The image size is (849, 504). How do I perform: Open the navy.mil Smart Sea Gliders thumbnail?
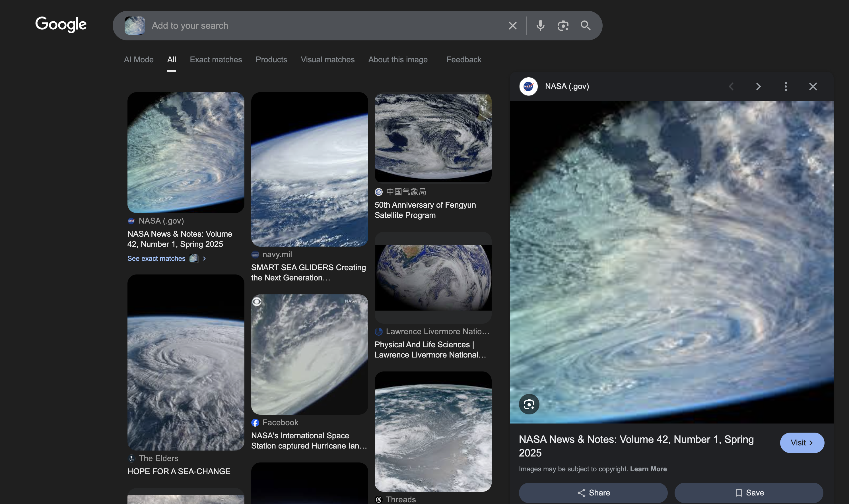click(x=309, y=169)
